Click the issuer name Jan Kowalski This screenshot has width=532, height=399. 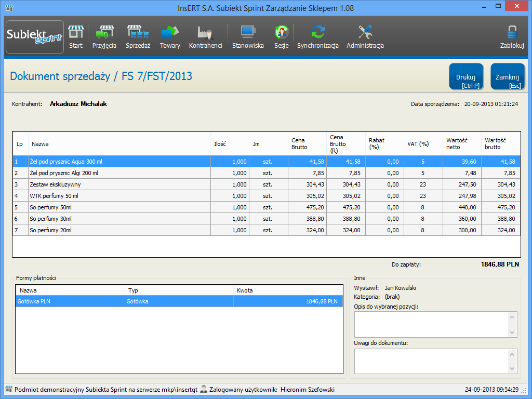point(400,288)
